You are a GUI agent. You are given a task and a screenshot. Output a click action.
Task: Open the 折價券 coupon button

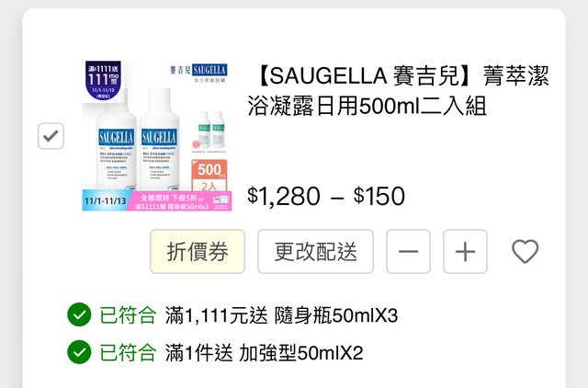pos(198,251)
